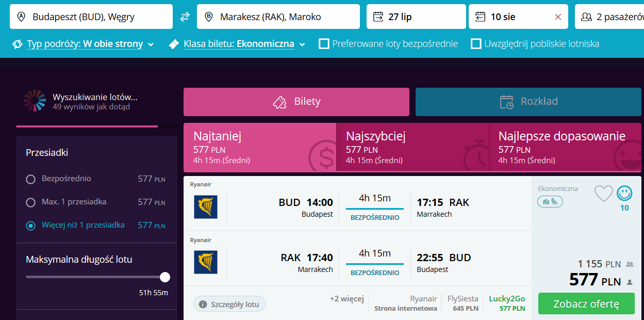The image size is (644, 320).
Task: Open the 2 pasażerów selector
Action: click(x=609, y=17)
